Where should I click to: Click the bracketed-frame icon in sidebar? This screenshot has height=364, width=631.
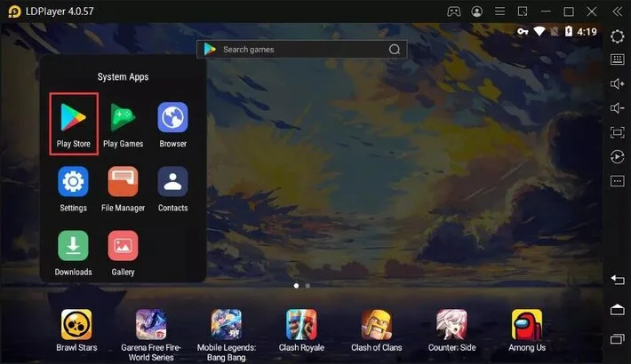point(618,132)
